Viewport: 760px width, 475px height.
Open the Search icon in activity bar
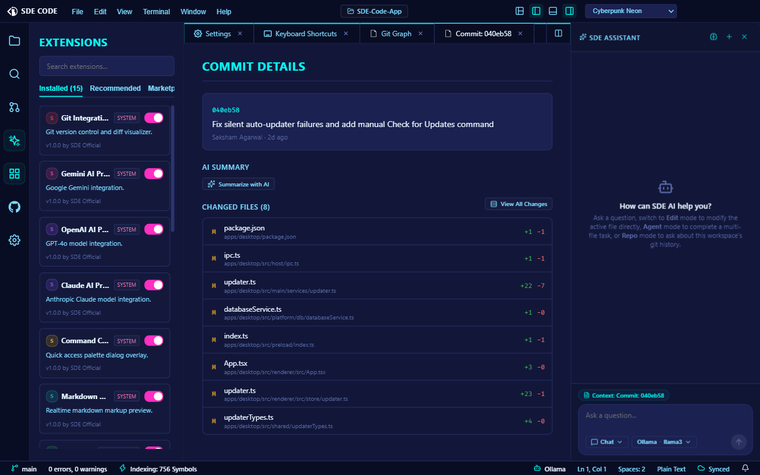coord(15,74)
